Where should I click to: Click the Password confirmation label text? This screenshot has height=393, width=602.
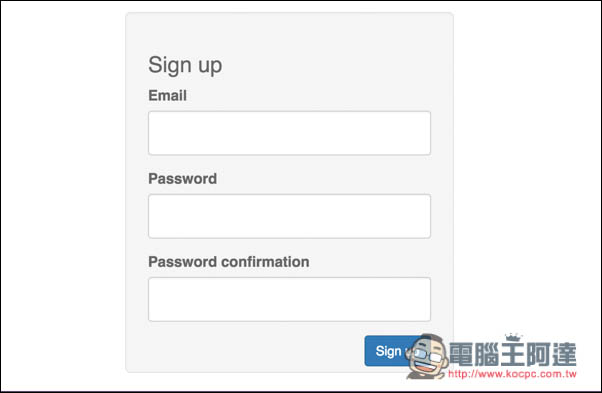click(229, 262)
